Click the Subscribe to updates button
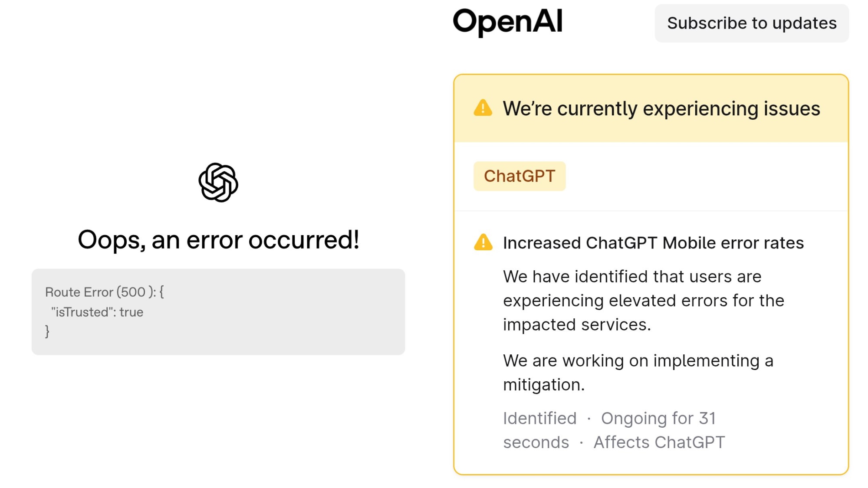Screen dimensions: 868x488 pos(752,23)
